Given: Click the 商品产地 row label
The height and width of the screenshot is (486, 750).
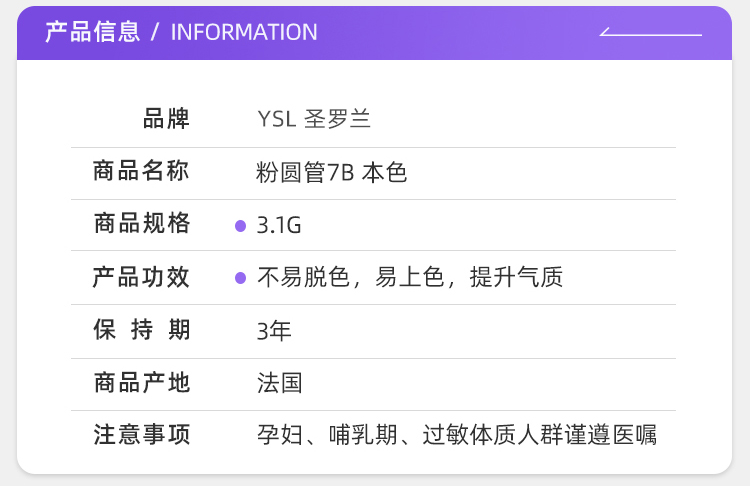Looking at the screenshot, I should click(x=141, y=382).
